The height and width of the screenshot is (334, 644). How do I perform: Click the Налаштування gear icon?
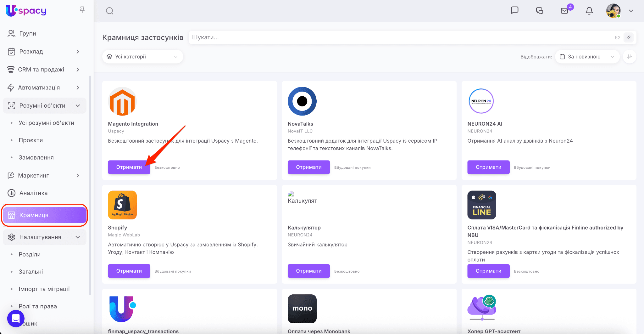click(x=11, y=237)
